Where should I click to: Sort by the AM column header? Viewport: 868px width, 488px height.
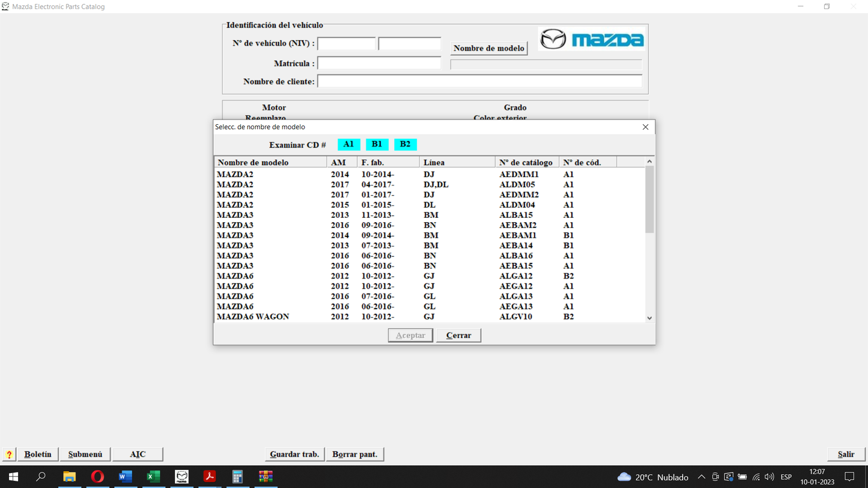pos(342,162)
